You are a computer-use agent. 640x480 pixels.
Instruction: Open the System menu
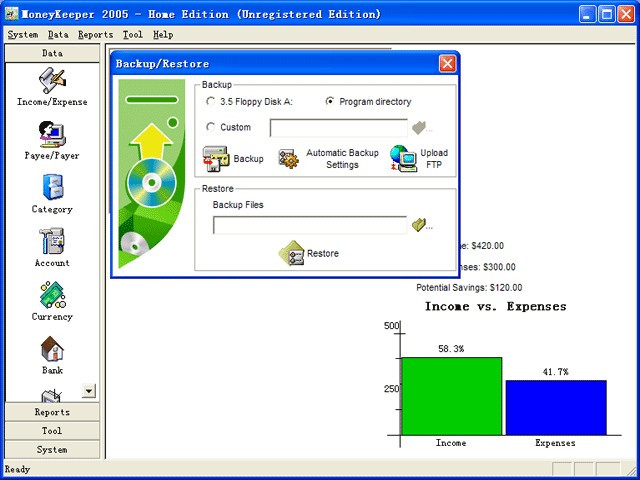[x=23, y=35]
